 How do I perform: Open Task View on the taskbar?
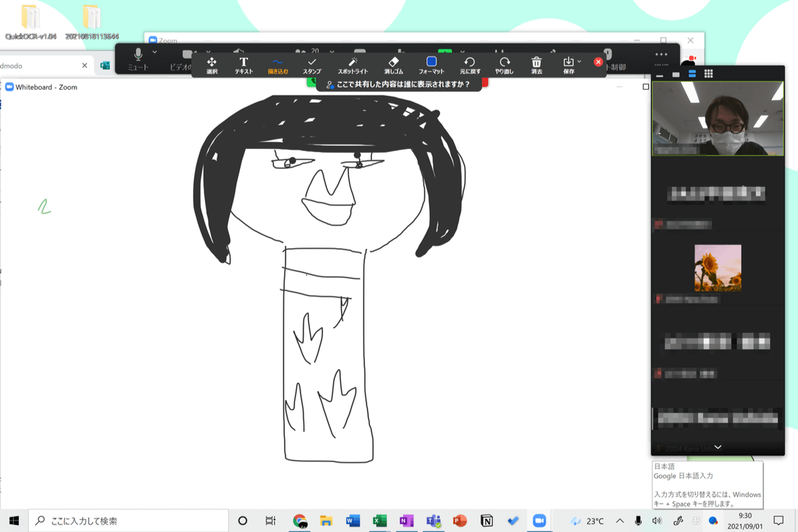[270, 521]
